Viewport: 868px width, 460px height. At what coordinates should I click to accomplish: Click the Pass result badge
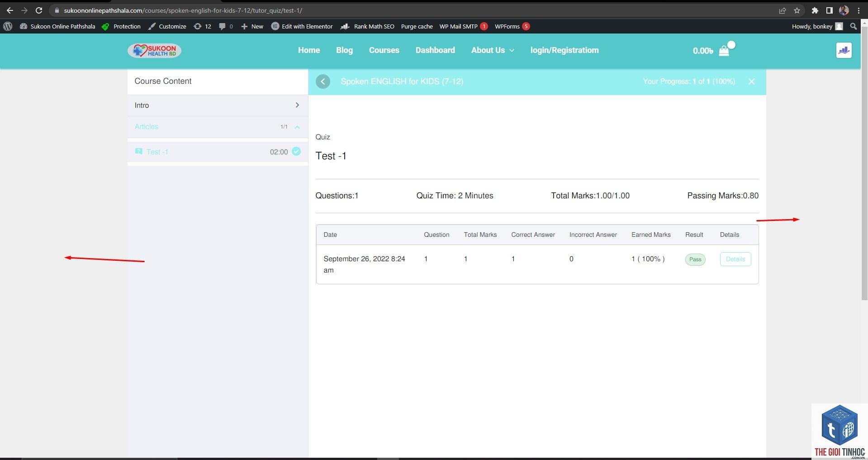(x=695, y=259)
